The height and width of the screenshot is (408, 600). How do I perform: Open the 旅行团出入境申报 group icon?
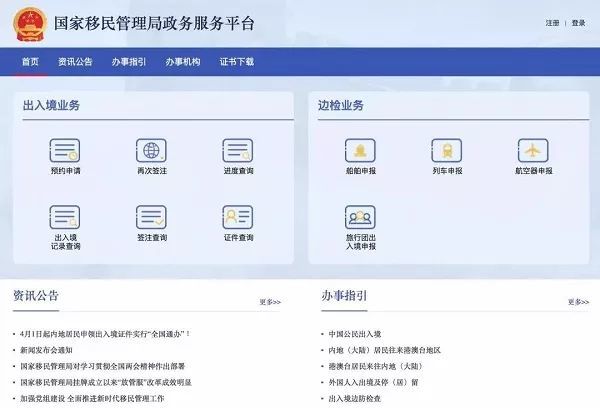pos(360,217)
